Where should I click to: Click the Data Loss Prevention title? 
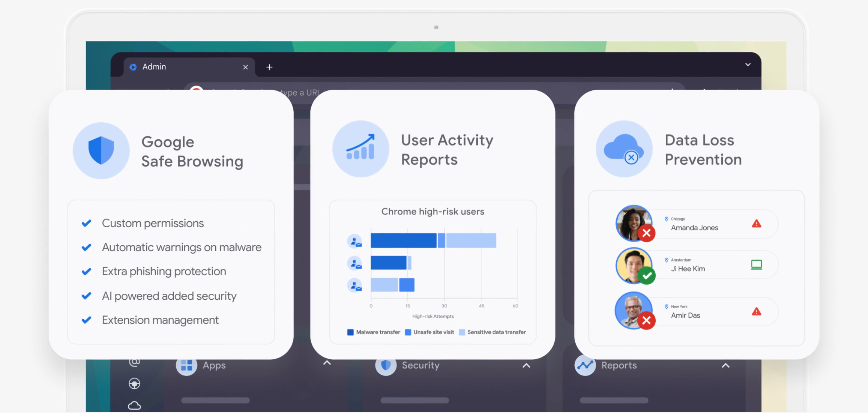703,150
